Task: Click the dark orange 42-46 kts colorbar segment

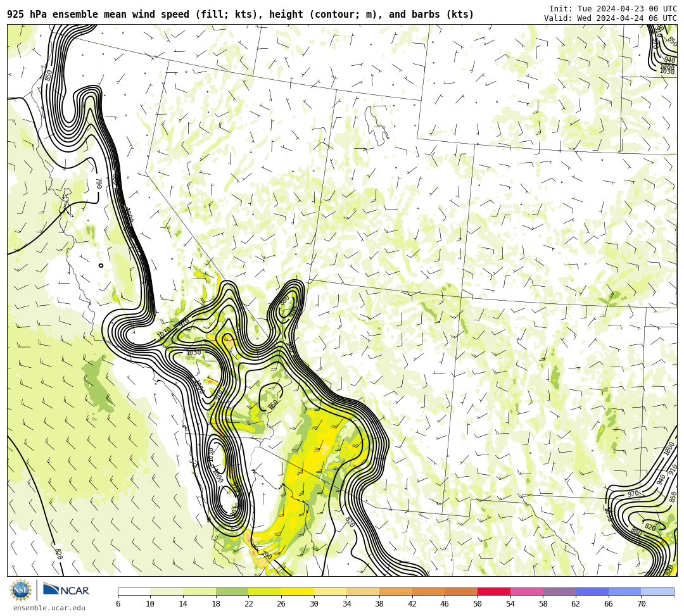Action: 428,591
